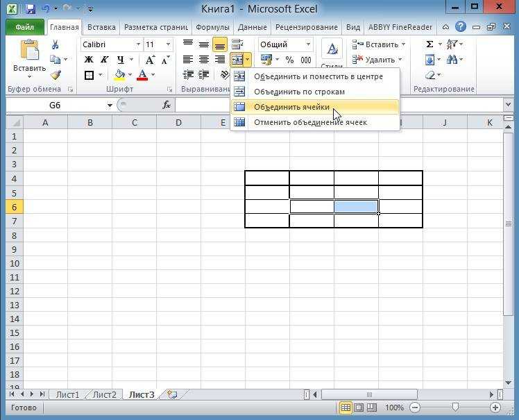The height and width of the screenshot is (420, 519).
Task: Open the Файл tab
Action: coord(25,27)
